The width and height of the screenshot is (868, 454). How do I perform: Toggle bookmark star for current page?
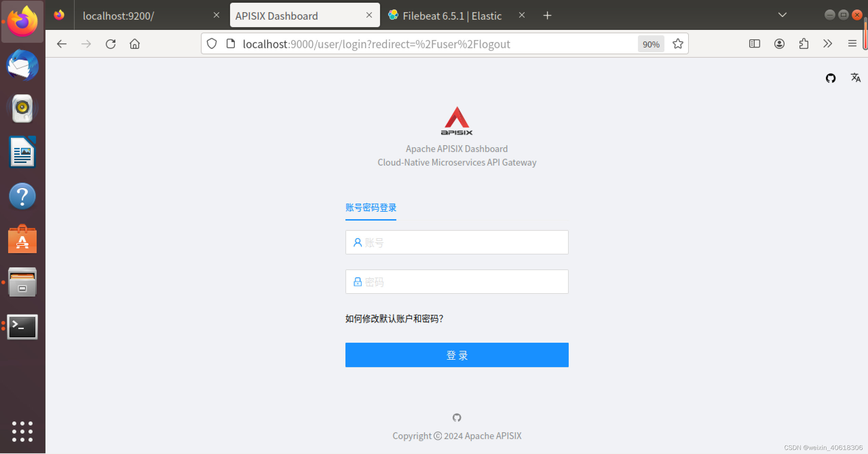(677, 44)
